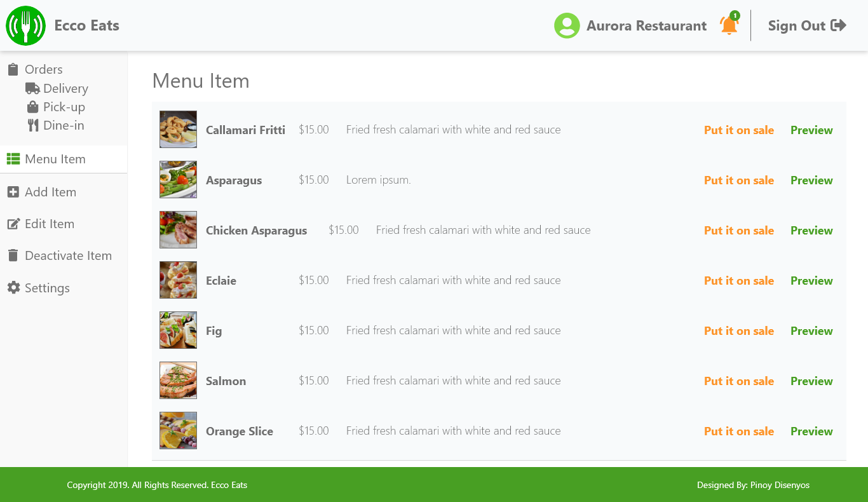Click the Chicken Asparagus thumbnail image

[x=178, y=230]
